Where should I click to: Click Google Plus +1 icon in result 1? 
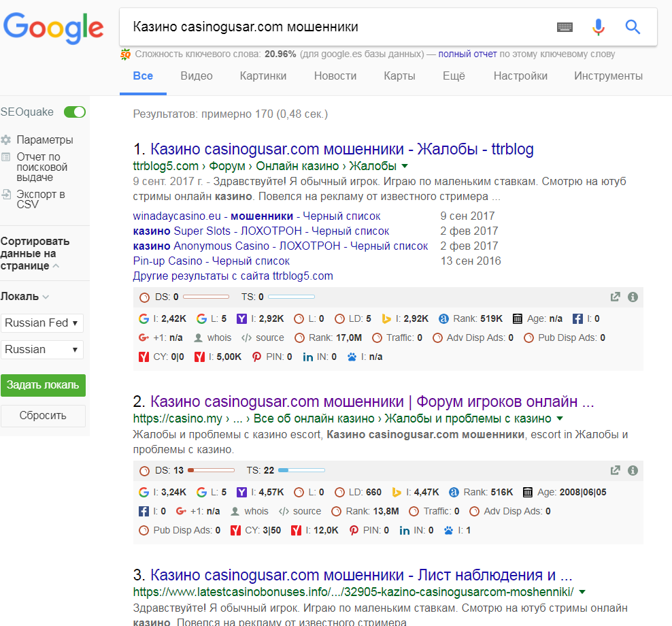pyautogui.click(x=144, y=337)
